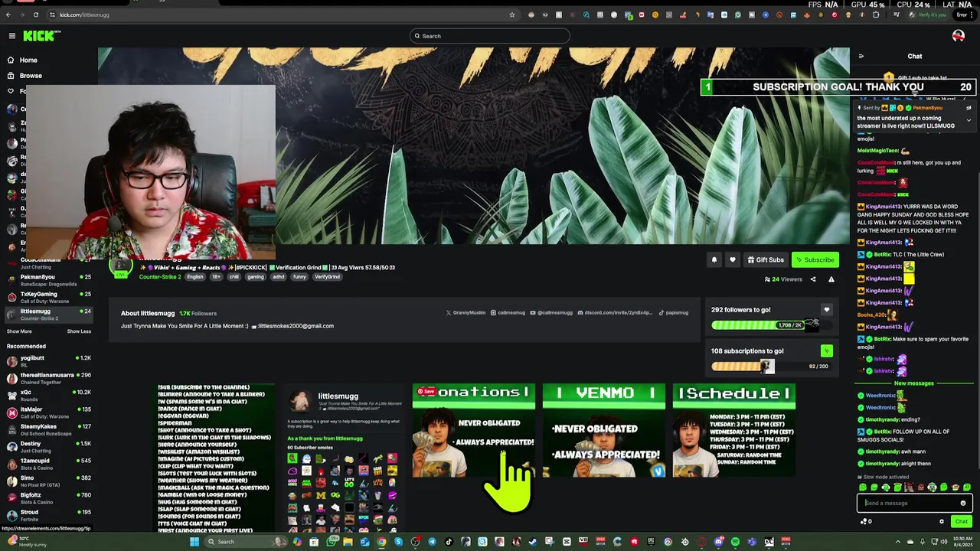Click the green Subscribe button
Image resolution: width=980 pixels, height=551 pixels.
[815, 259]
